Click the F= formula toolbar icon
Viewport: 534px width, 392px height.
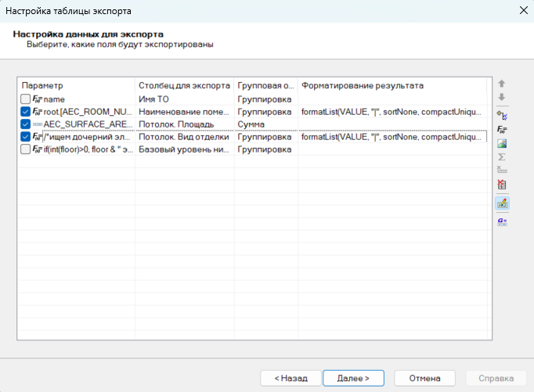click(502, 129)
